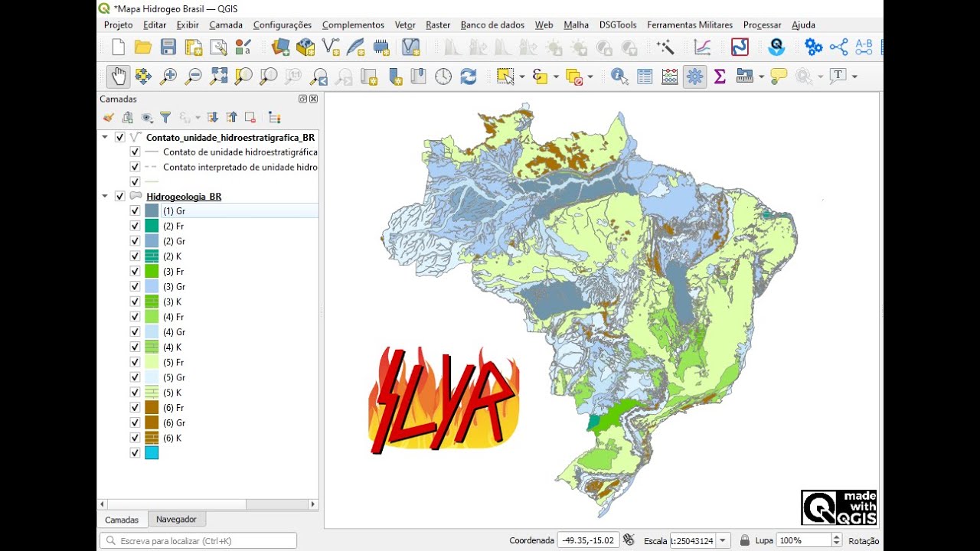Open the Field Calculator abacus icon
This screenshot has height=551, width=980.
(x=670, y=77)
